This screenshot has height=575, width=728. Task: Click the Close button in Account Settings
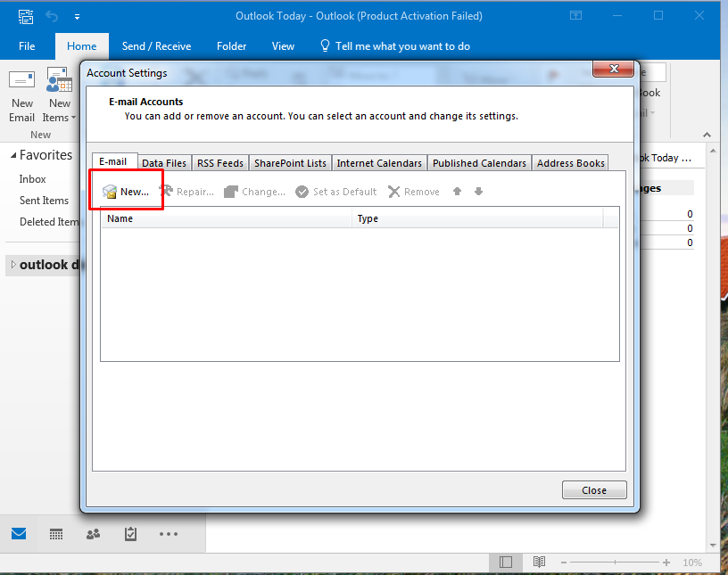[594, 490]
